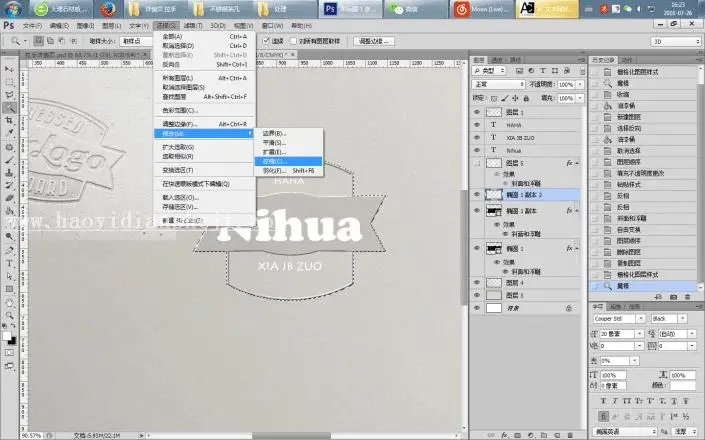Screen dimensions: 705x440
Task: Choose Feather (羽化) Shift+F6 in submenu
Action: pos(288,171)
